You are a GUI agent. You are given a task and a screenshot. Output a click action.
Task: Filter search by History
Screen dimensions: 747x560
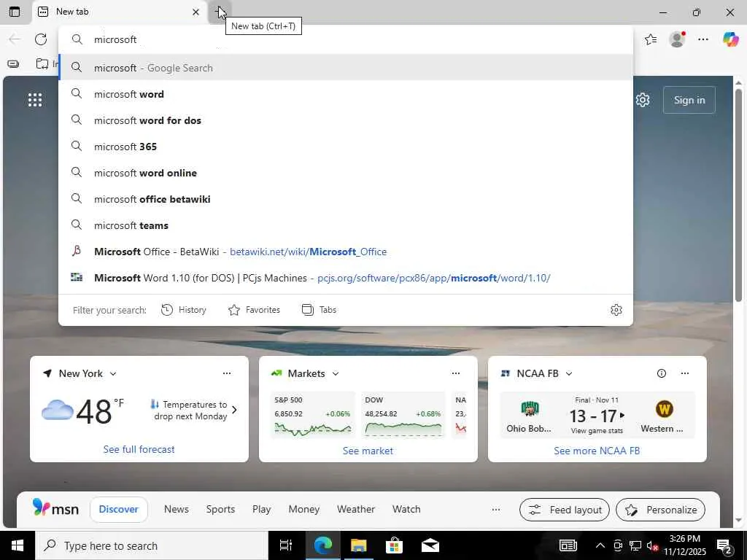click(x=184, y=310)
